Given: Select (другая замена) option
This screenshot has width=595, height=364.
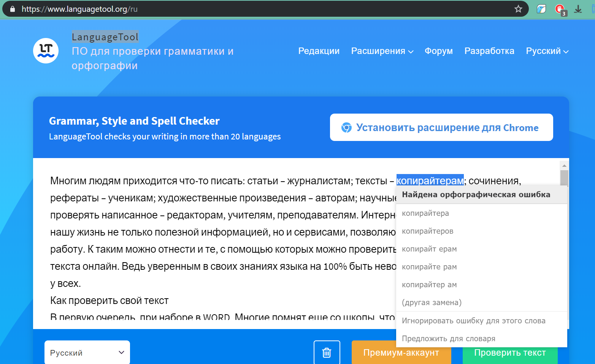Looking at the screenshot, I should click(481, 302).
